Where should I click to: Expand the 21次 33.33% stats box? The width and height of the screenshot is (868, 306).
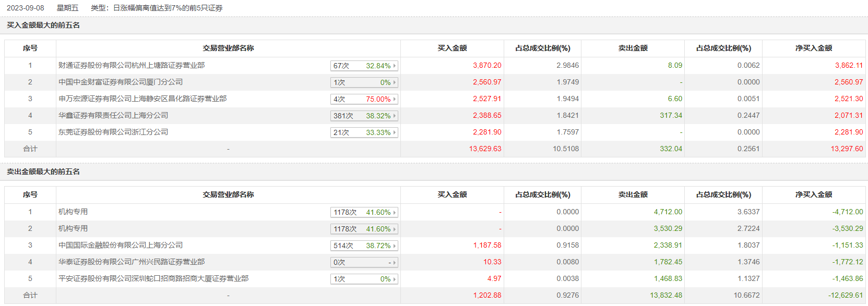[364, 132]
